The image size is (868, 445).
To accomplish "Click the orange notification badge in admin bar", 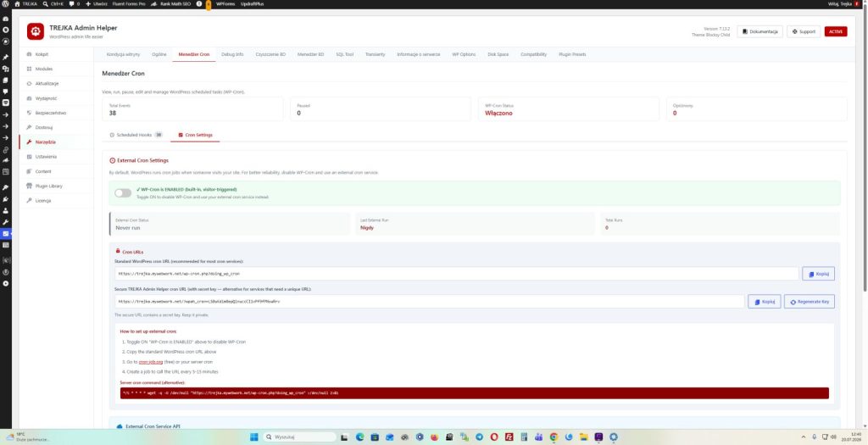I will point(209,4).
